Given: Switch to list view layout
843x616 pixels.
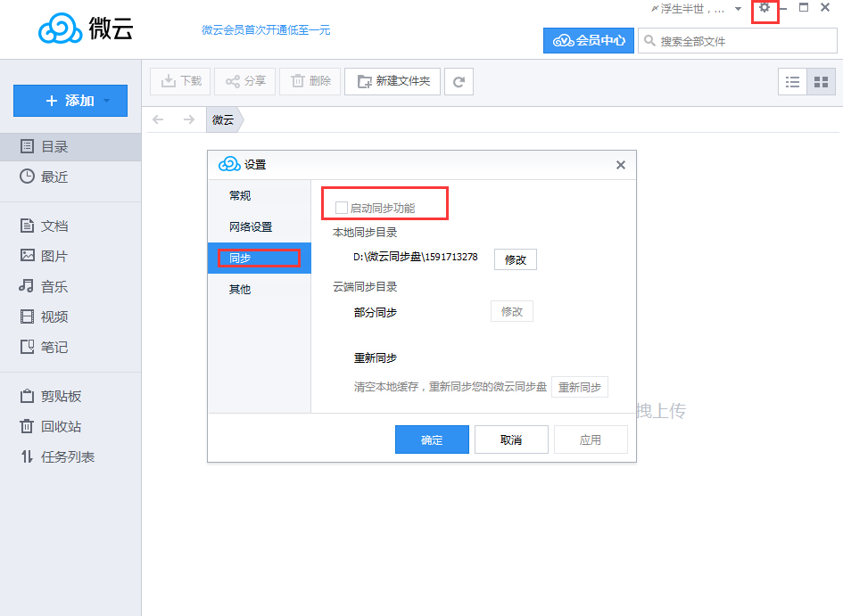Looking at the screenshot, I should [x=792, y=81].
